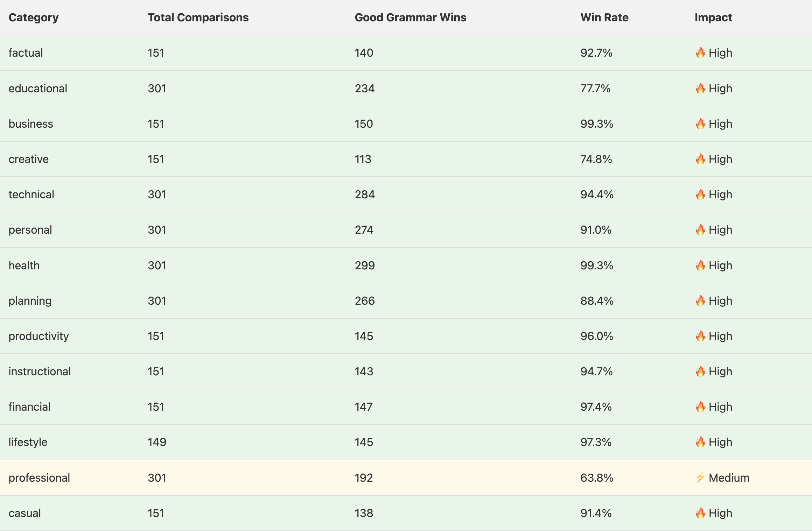Click the fire icon in the health row
This screenshot has height=531, width=812.
[700, 265]
